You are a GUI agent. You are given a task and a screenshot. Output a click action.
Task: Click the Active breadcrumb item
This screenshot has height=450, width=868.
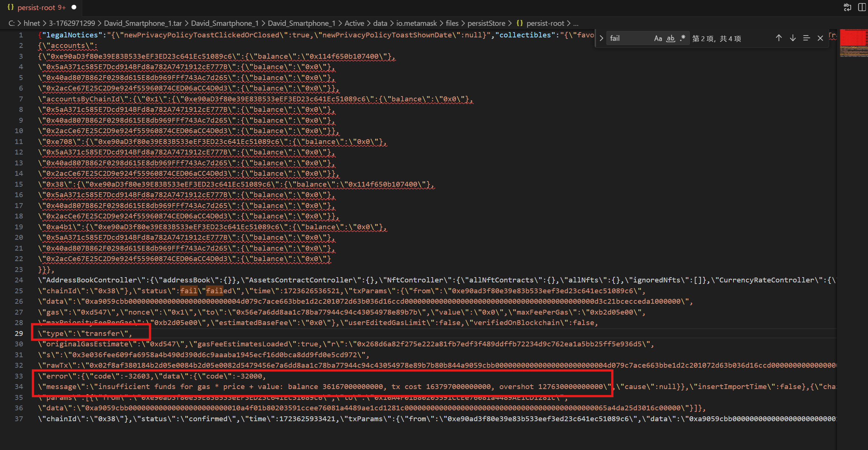pyautogui.click(x=354, y=23)
